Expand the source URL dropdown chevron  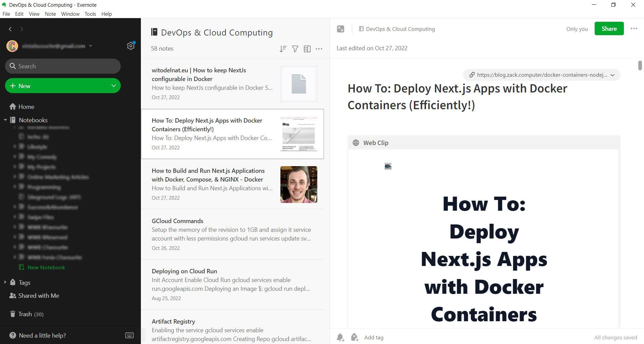click(x=612, y=75)
